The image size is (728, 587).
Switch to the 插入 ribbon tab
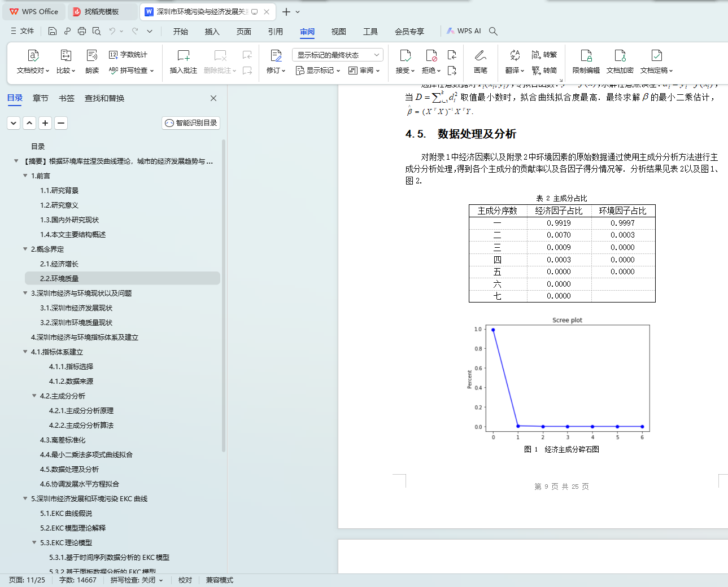(212, 32)
